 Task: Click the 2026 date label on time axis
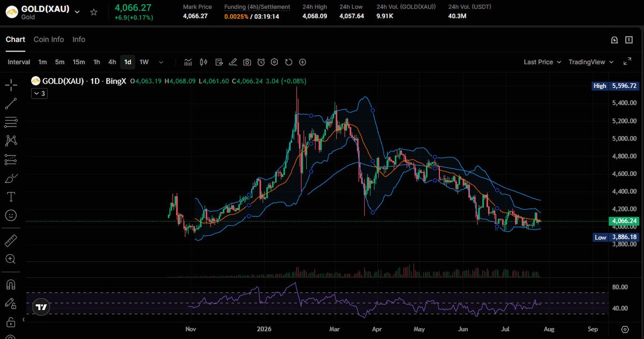point(264,329)
